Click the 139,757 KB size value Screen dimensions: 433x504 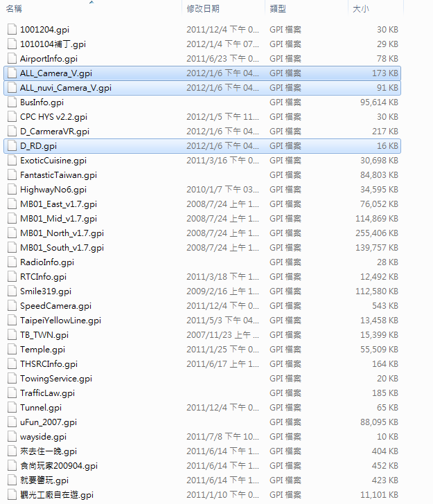pos(377,248)
